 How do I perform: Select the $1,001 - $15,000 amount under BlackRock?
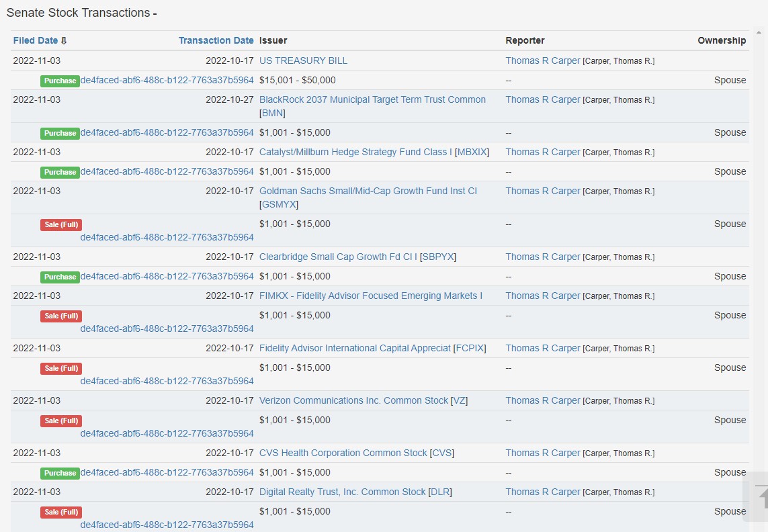point(295,133)
